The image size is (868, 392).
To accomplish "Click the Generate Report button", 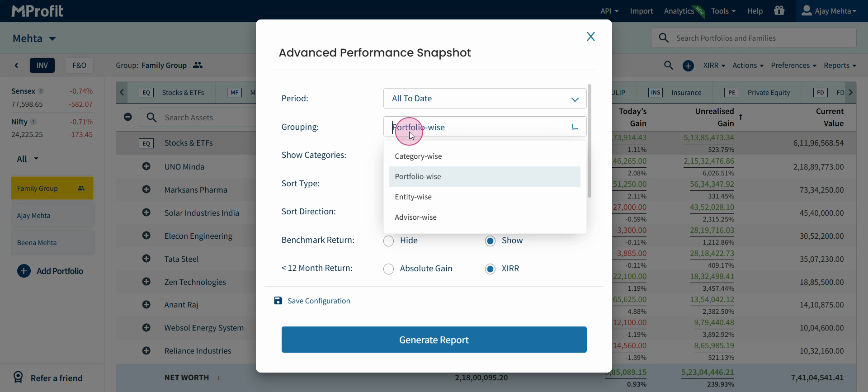I will (x=434, y=340).
